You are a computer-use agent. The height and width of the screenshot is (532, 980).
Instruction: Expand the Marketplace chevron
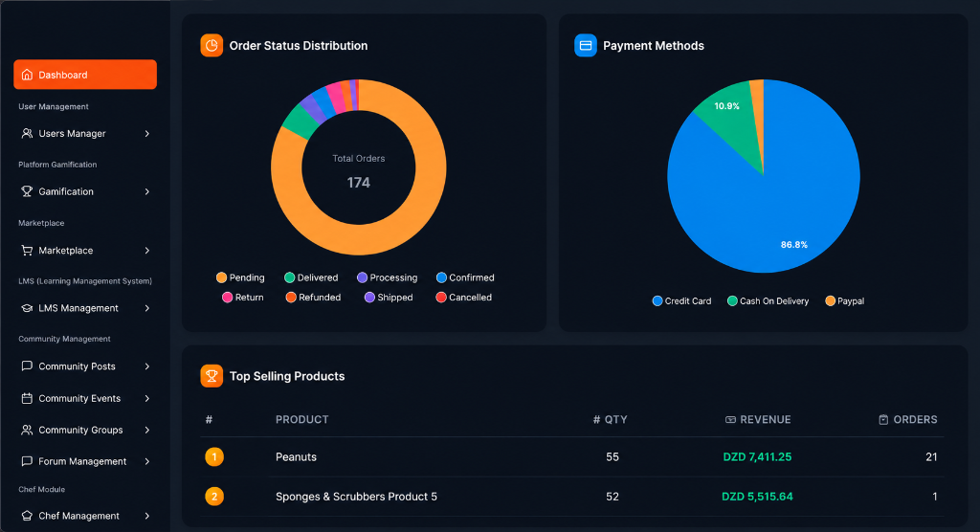tap(146, 250)
